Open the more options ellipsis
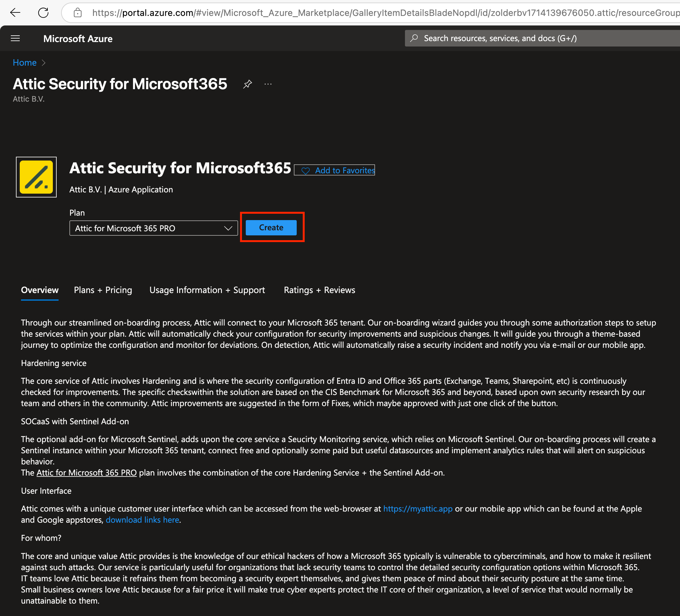Image resolution: width=680 pixels, height=616 pixels. pyautogui.click(x=268, y=84)
